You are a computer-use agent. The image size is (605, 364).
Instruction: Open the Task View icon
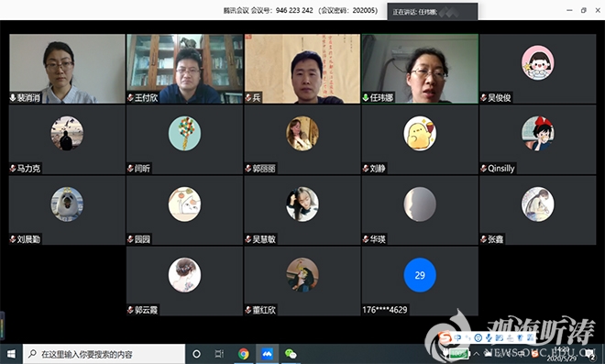point(219,354)
